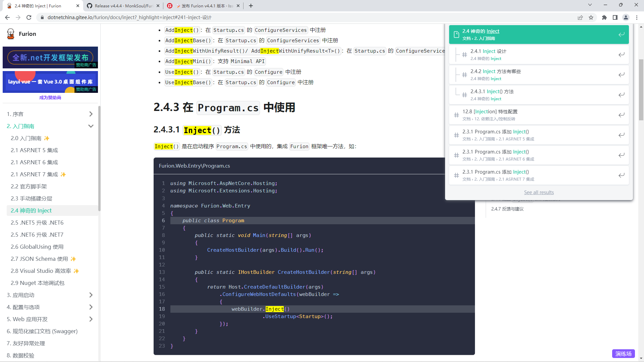This screenshot has width=644, height=362.
Task: Expand the '3. 应用启动' sidebar section
Action: click(91, 295)
